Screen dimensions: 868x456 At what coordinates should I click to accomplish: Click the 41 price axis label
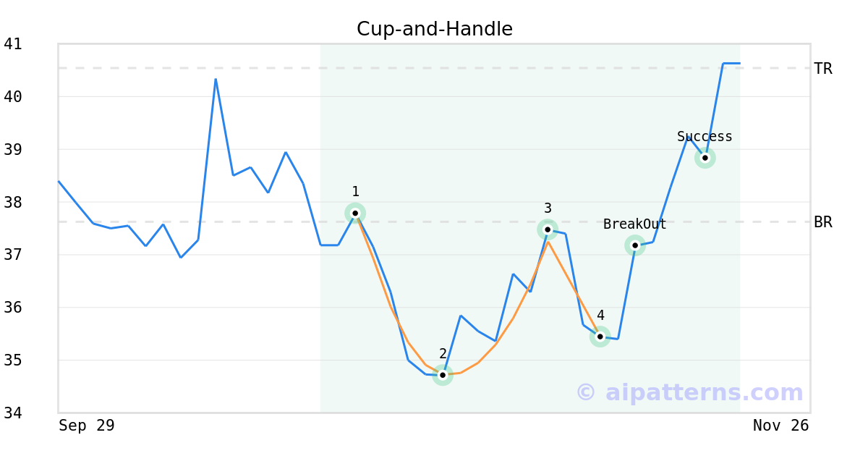(13, 44)
